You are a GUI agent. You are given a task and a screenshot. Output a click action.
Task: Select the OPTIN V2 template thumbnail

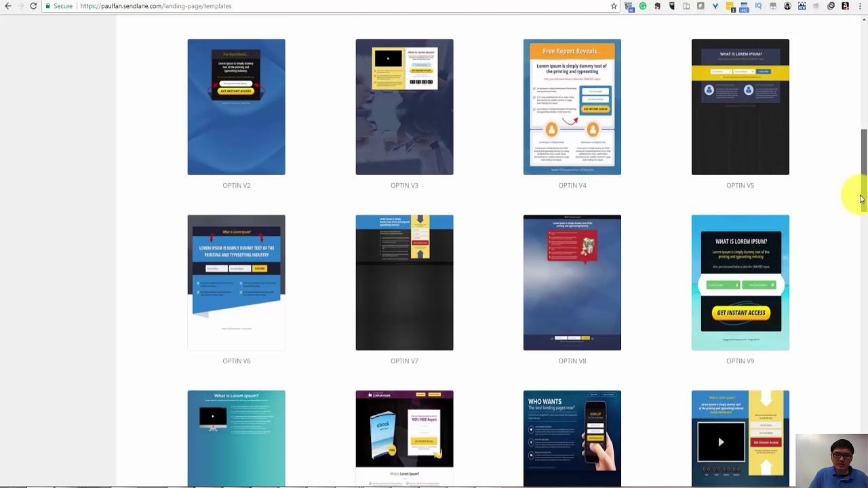coord(236,107)
